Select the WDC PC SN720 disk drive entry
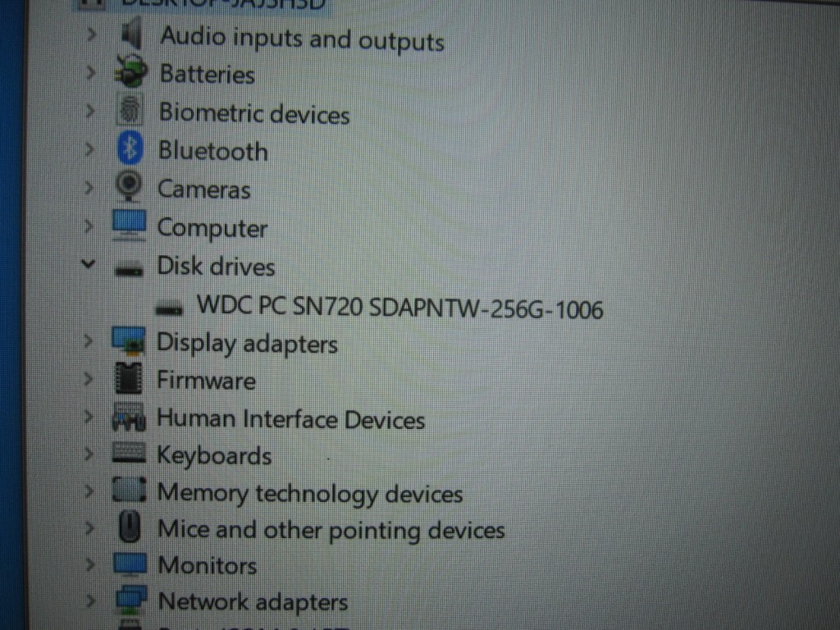The image size is (840, 630). click(399, 308)
